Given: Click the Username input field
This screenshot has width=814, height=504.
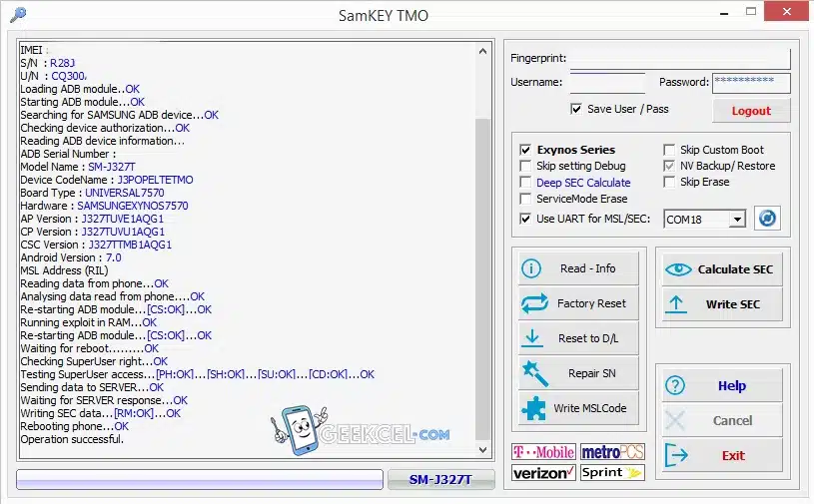Looking at the screenshot, I should tap(607, 83).
